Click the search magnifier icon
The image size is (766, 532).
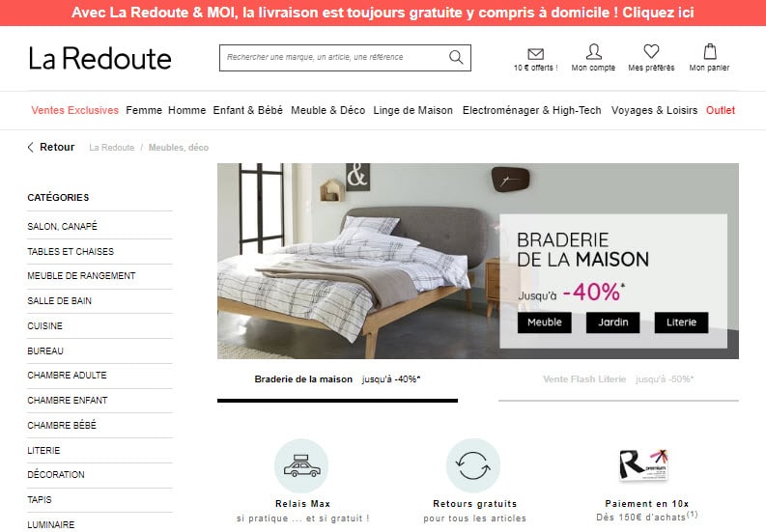click(456, 57)
